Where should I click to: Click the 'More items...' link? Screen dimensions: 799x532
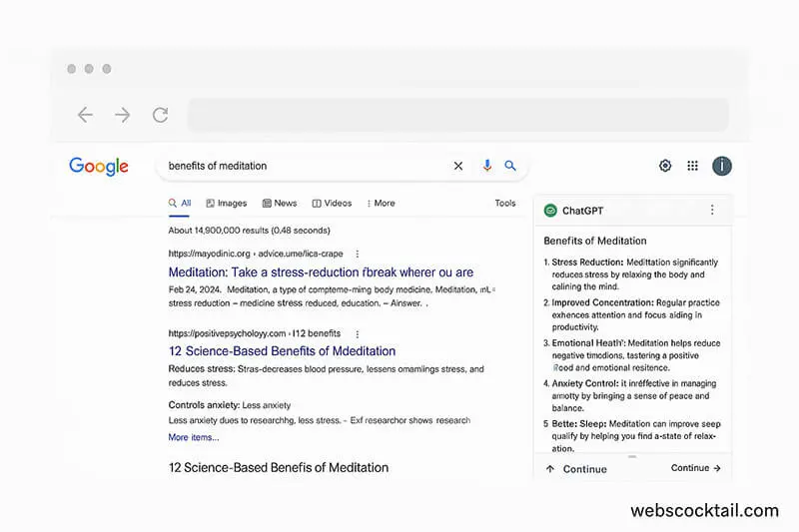(x=194, y=437)
